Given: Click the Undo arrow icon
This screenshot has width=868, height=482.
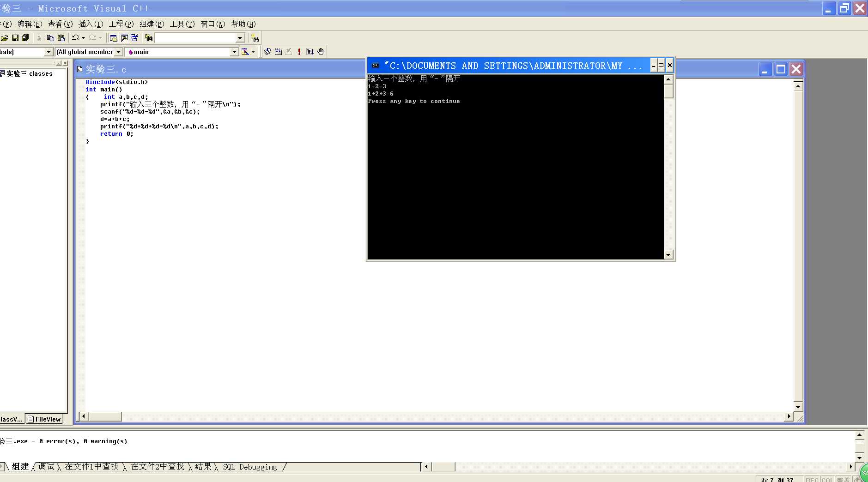Looking at the screenshot, I should [x=76, y=38].
